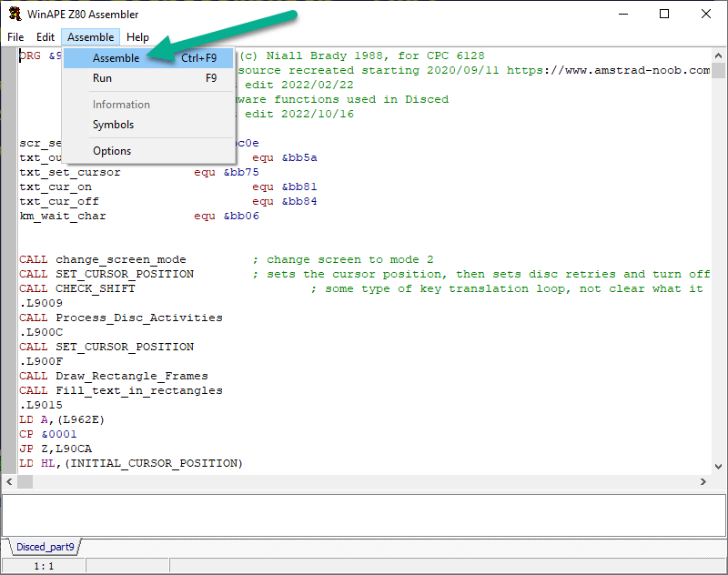Click the 1:1 cursor position status entry
Viewport: 728px width, 575px height.
pyautogui.click(x=44, y=566)
